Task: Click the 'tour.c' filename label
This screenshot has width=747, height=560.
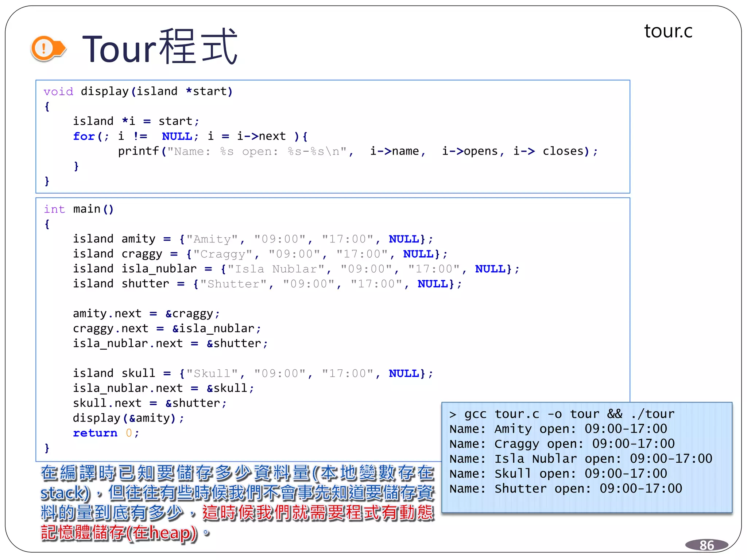Action: pos(668,31)
